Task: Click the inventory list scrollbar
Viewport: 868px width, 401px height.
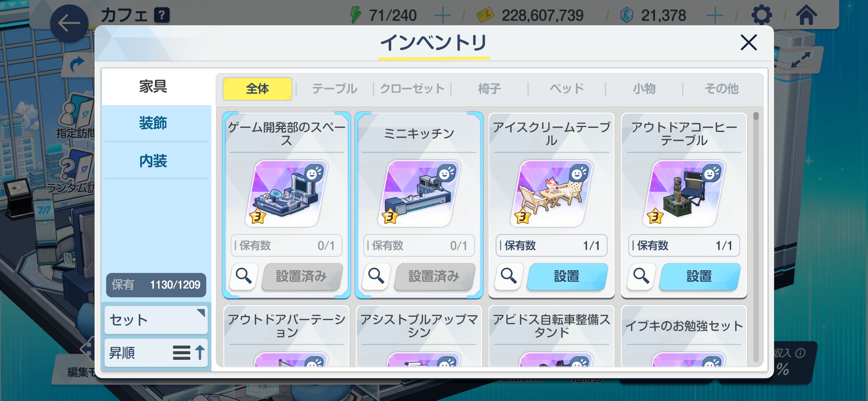Action: click(756, 238)
